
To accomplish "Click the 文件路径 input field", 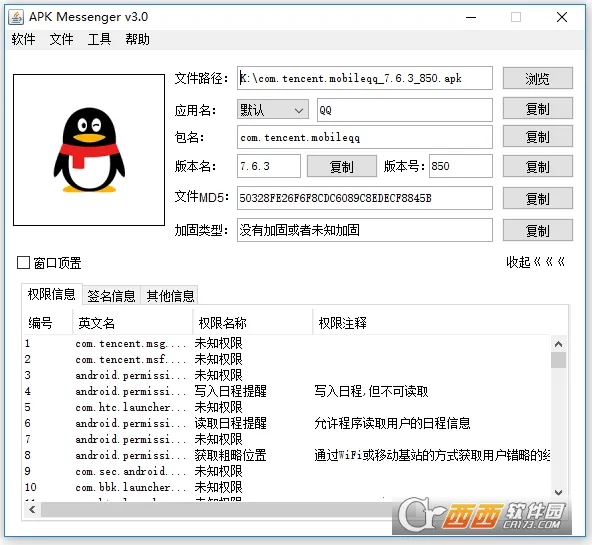I will coord(365,78).
